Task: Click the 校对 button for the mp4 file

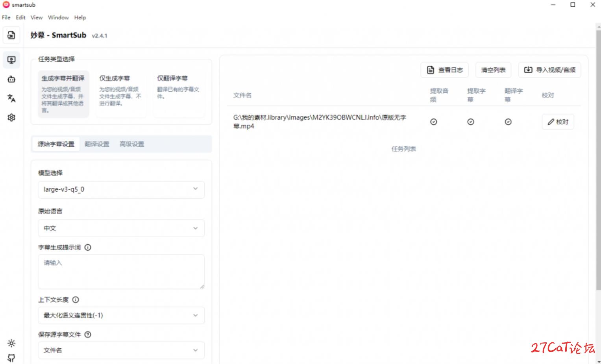Action: (x=558, y=122)
